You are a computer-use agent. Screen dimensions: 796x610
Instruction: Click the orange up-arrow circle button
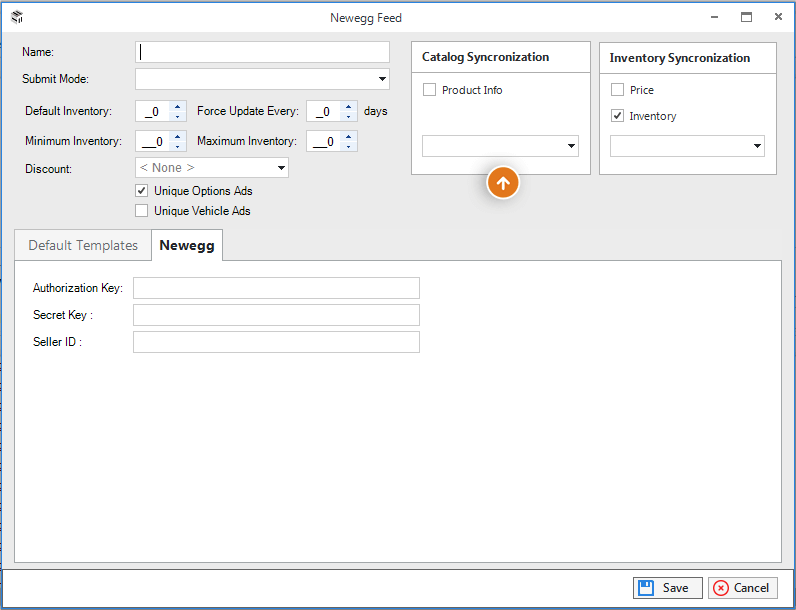click(x=503, y=183)
